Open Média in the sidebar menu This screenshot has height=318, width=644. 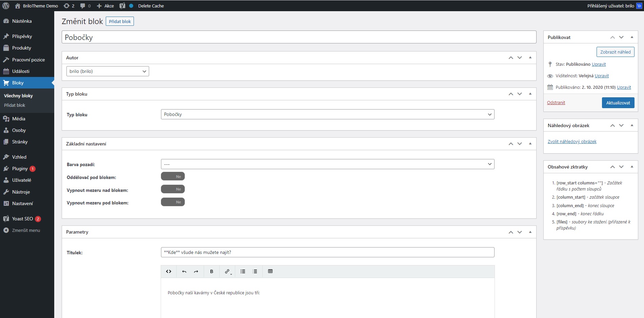[x=19, y=119]
